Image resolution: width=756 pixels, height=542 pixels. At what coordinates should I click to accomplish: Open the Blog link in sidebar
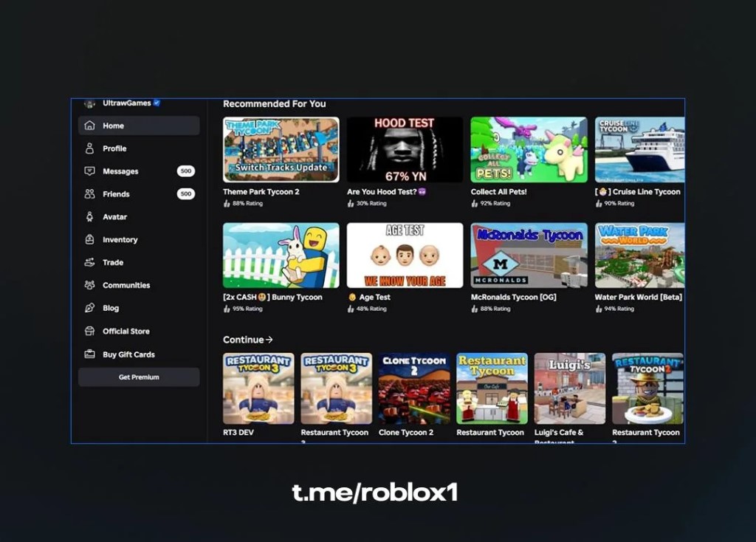(x=139, y=308)
